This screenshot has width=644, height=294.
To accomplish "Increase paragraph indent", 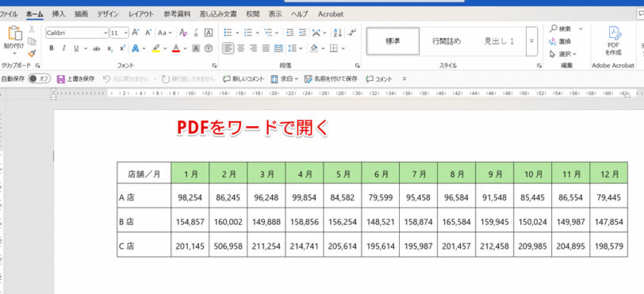I will point(303,32).
